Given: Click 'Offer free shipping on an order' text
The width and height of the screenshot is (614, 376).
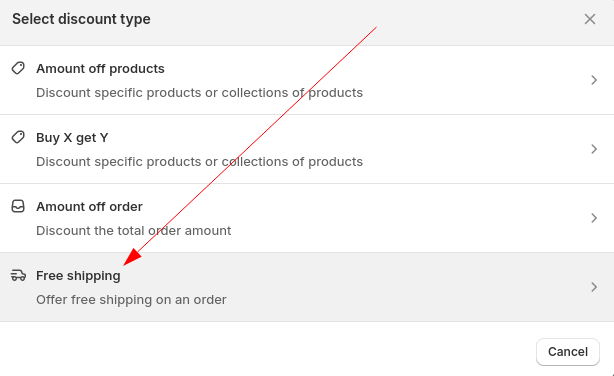Looking at the screenshot, I should 131,300.
